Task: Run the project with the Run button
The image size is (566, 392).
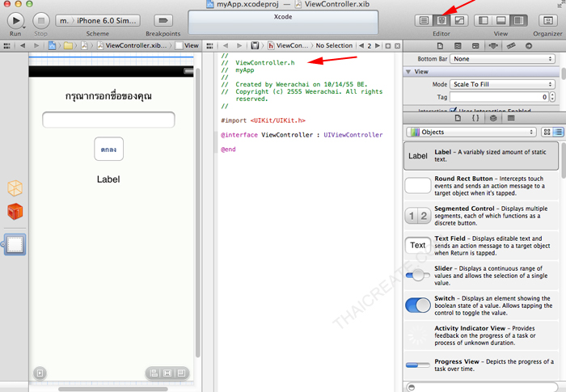Action: point(15,20)
